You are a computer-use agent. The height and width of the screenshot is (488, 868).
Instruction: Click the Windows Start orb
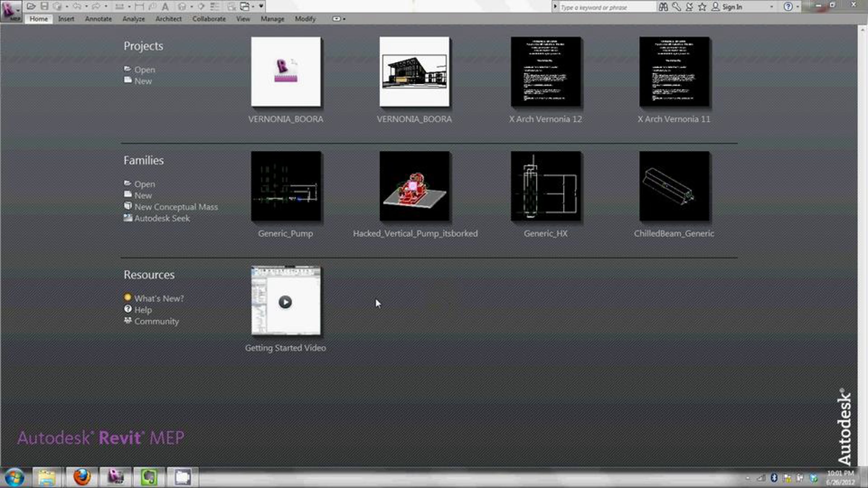point(14,477)
